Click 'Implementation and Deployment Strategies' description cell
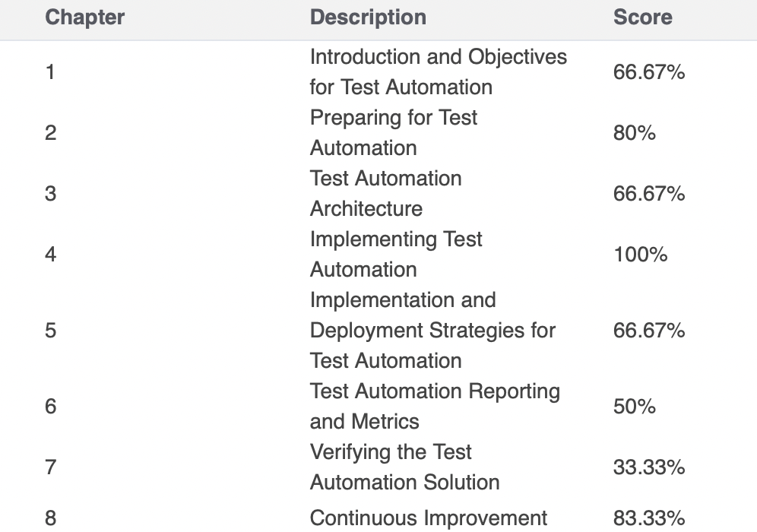The height and width of the screenshot is (532, 757). 432,331
